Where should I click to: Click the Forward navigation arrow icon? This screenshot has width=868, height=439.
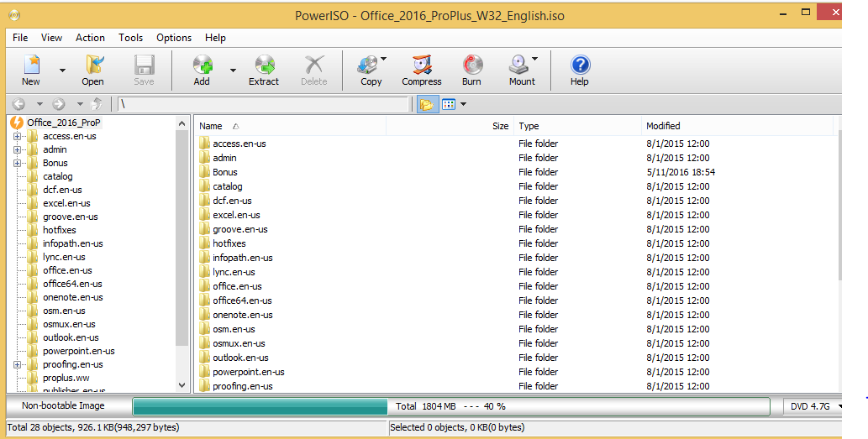[x=59, y=104]
